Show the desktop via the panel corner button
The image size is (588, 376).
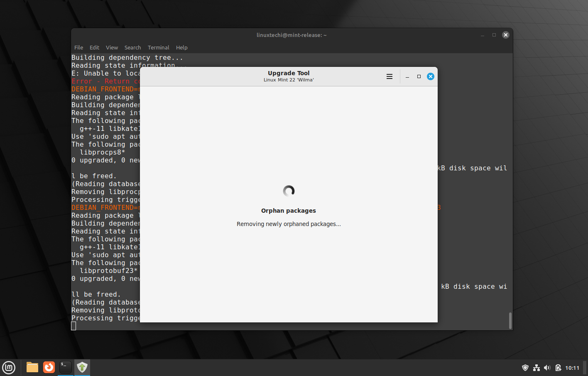click(585, 368)
